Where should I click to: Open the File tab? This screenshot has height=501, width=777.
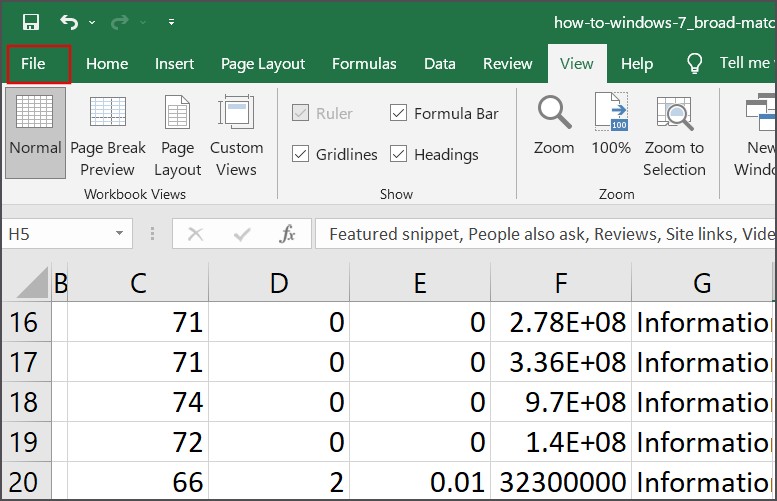pyautogui.click(x=33, y=63)
